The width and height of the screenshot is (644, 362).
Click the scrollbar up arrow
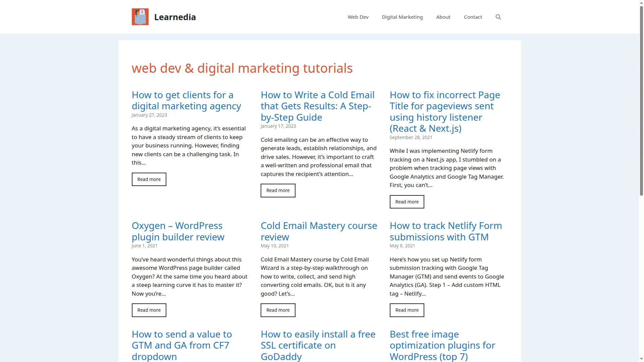tap(641, 2)
